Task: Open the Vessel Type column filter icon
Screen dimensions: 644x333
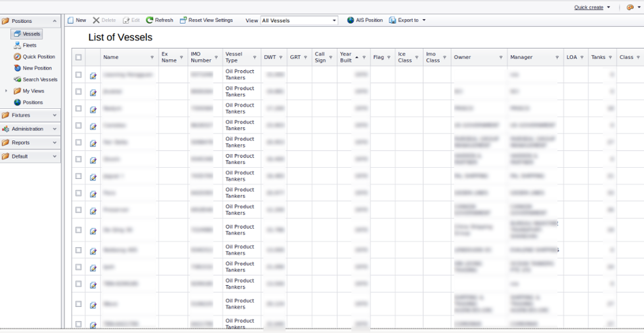Action: point(255,58)
